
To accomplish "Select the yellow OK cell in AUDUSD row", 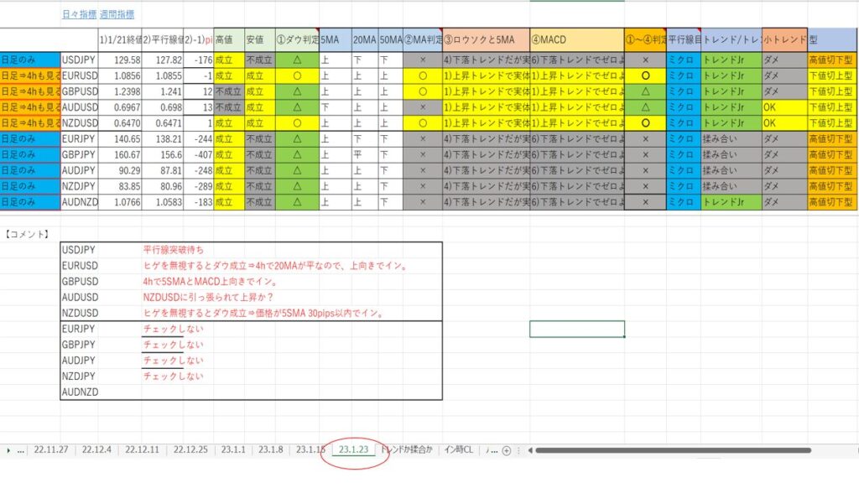I will tap(784, 107).
